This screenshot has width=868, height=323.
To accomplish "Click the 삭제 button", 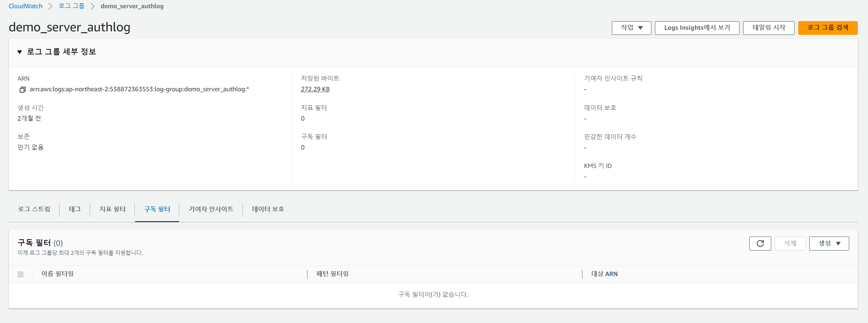I will click(790, 244).
